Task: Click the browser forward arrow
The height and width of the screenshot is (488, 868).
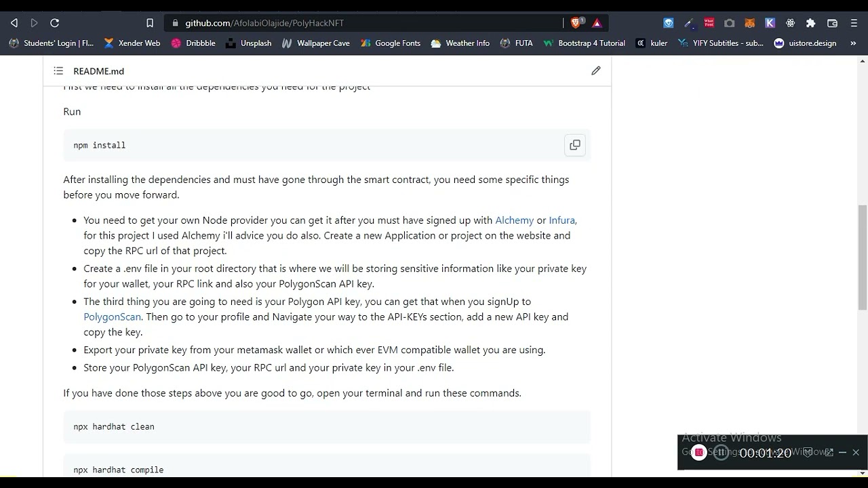Action: click(x=34, y=22)
